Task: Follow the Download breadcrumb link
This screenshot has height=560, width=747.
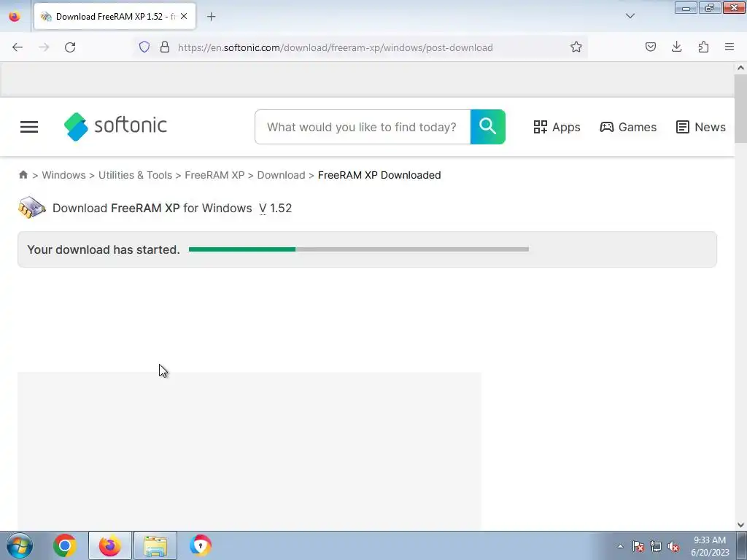Action: 281,175
